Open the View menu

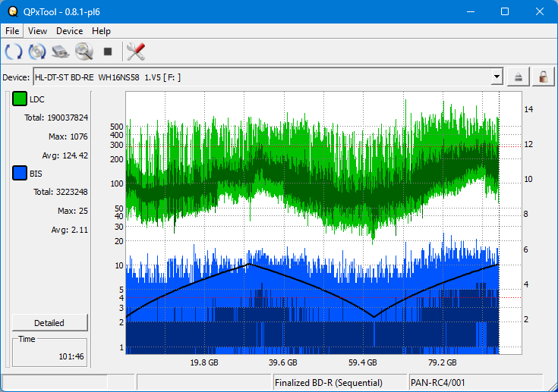click(x=37, y=31)
